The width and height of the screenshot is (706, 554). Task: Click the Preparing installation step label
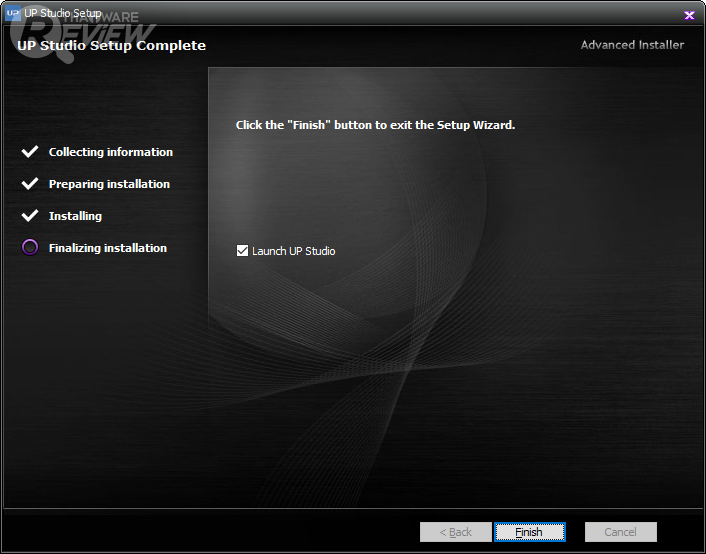pyautogui.click(x=109, y=184)
